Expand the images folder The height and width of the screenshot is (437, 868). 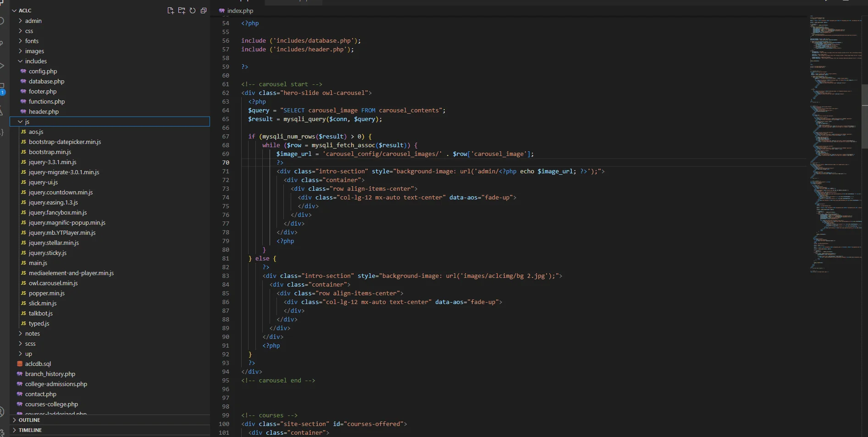click(x=20, y=51)
